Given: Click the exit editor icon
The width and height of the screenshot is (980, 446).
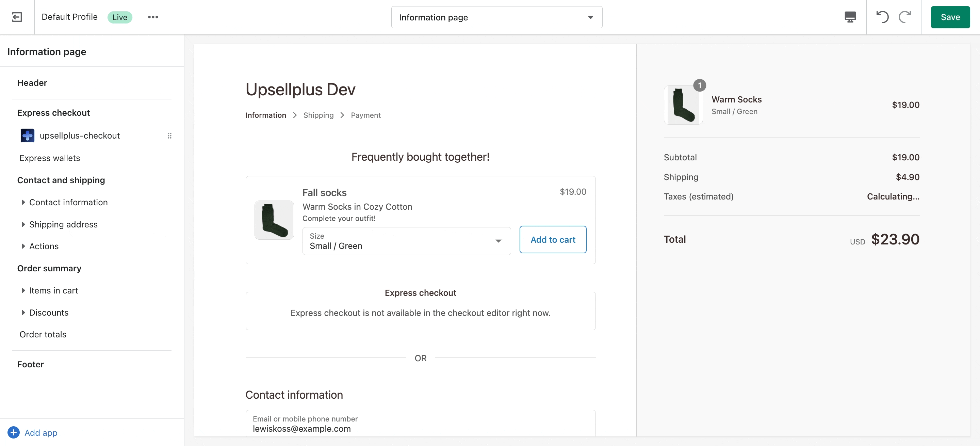Looking at the screenshot, I should tap(17, 17).
